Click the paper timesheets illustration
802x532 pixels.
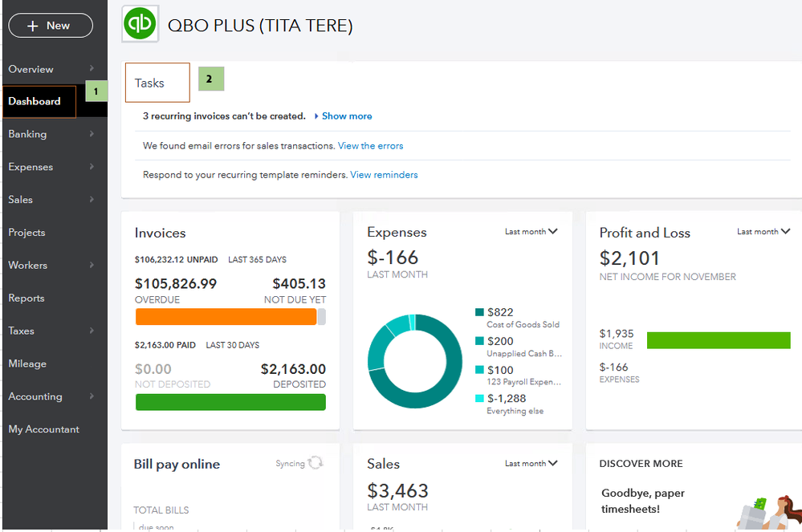(768, 506)
